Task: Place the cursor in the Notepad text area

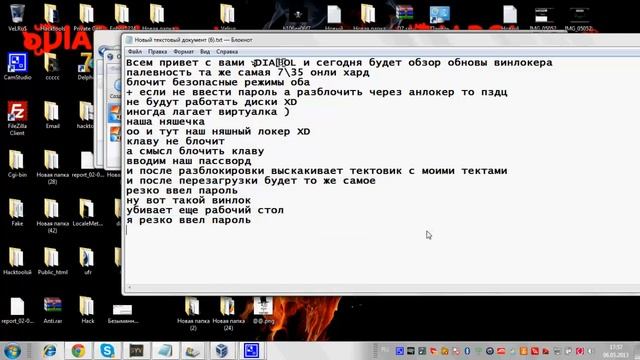Action: [x=382, y=171]
